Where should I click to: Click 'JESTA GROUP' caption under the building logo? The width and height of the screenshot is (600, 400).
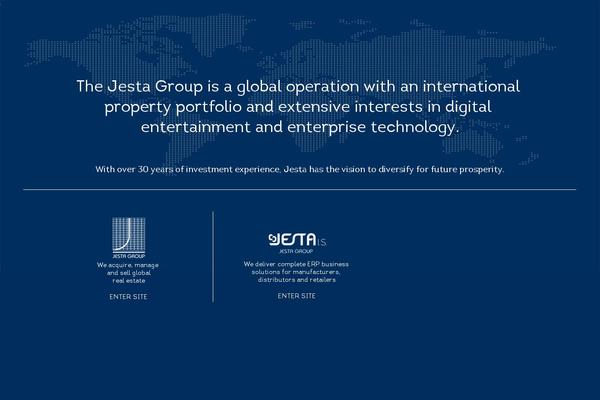click(128, 256)
